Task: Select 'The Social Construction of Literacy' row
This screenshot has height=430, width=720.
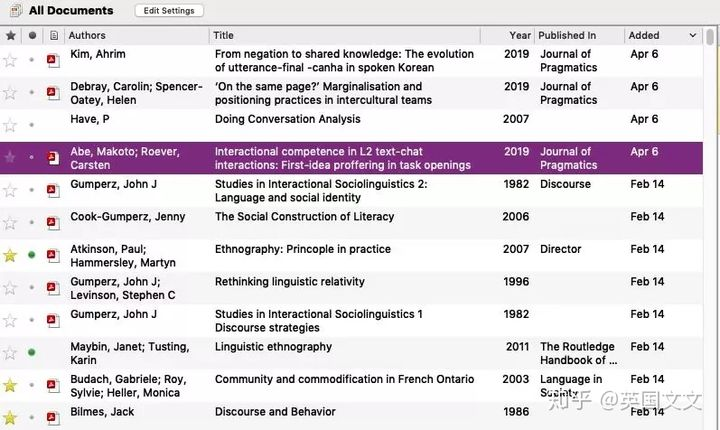Action: [x=351, y=223]
